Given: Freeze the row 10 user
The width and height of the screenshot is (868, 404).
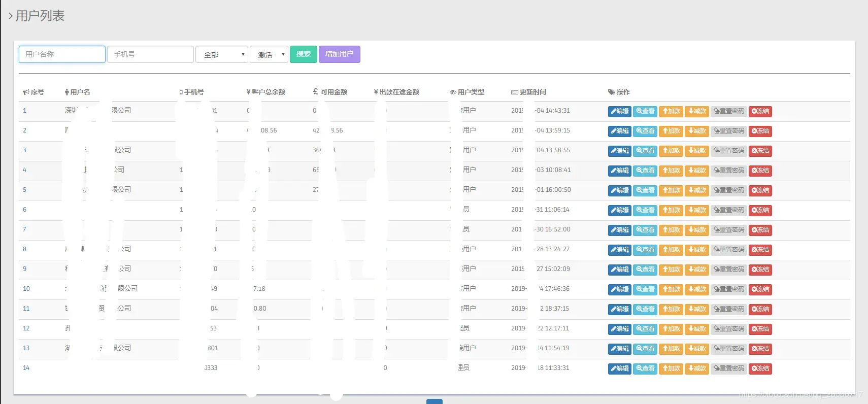Looking at the screenshot, I should click(x=760, y=289).
